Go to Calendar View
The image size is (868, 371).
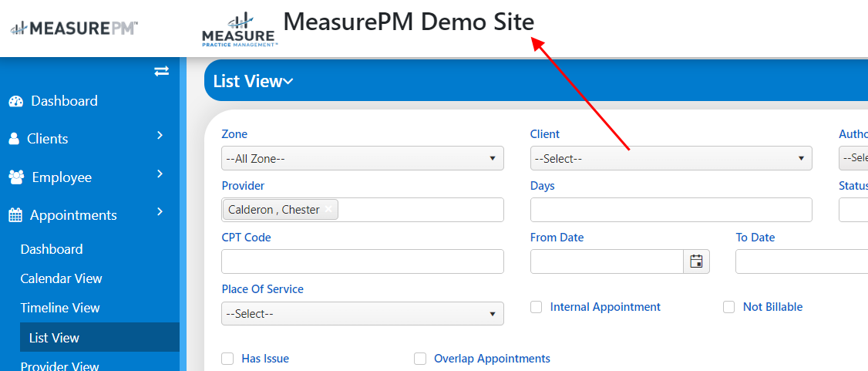pyautogui.click(x=62, y=278)
